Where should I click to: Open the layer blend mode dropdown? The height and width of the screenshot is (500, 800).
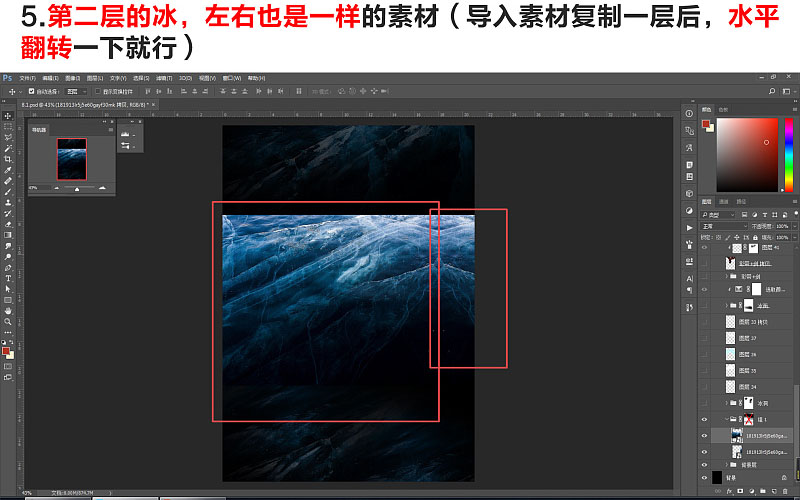[x=724, y=226]
